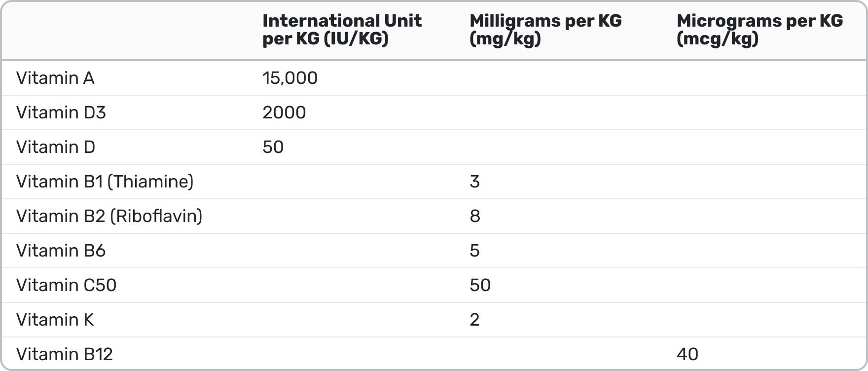Click the Vitamin K row label

point(55,320)
